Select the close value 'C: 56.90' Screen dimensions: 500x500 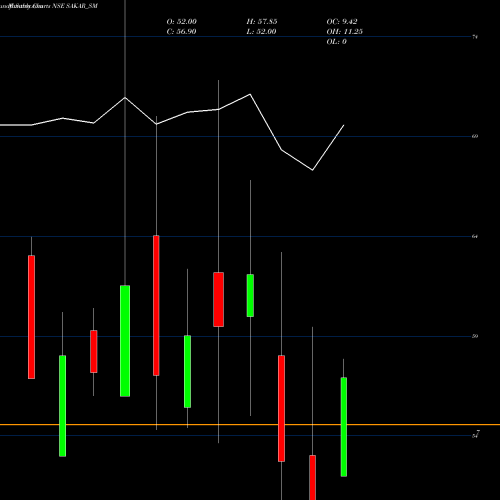click(181, 32)
